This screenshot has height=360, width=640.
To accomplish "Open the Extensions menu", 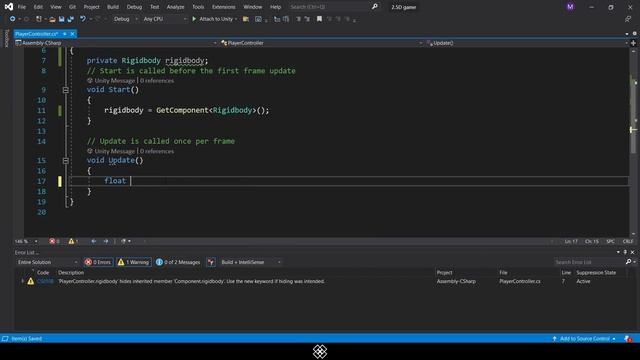I will point(223,7).
